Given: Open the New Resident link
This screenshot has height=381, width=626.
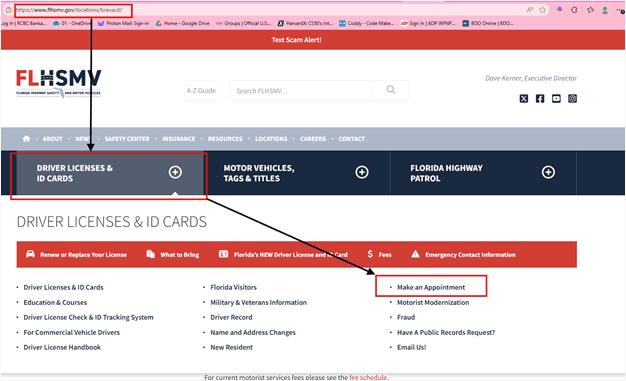Looking at the screenshot, I should click(232, 347).
